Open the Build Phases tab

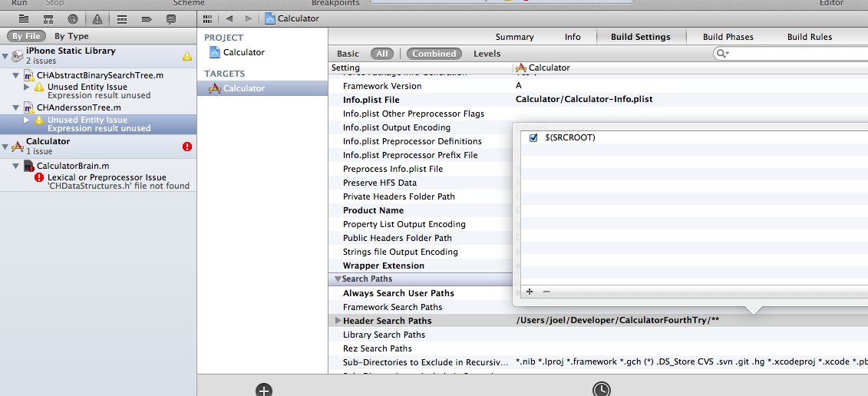(728, 37)
